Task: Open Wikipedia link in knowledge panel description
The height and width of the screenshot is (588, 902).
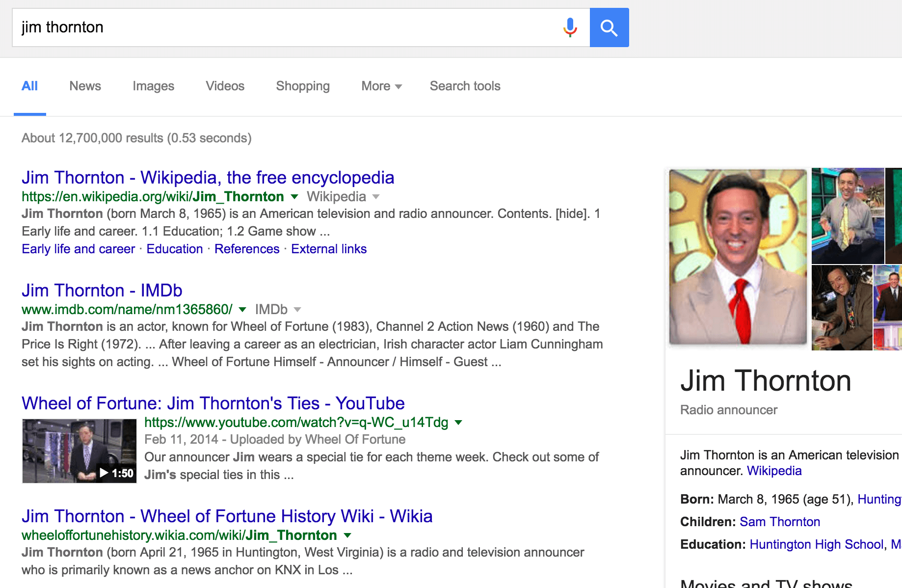Action: point(774,471)
